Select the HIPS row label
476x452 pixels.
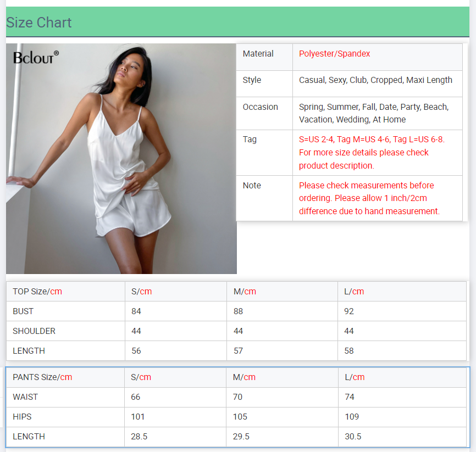22,417
